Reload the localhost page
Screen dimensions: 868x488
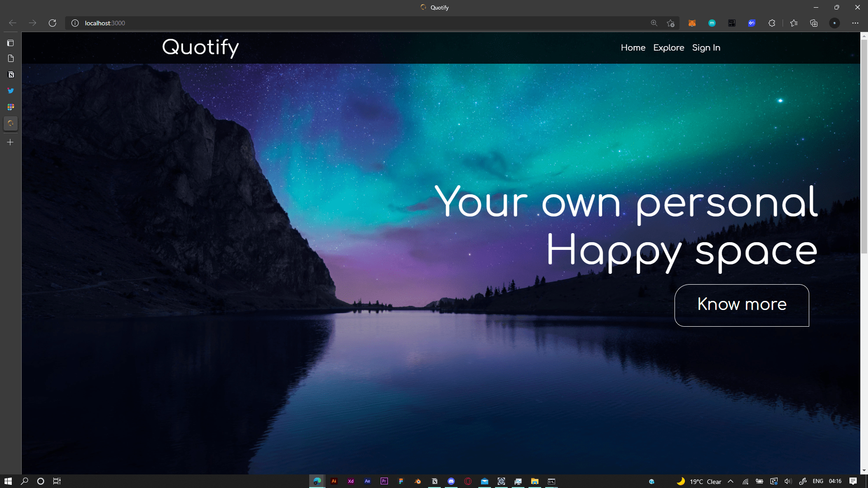point(52,23)
